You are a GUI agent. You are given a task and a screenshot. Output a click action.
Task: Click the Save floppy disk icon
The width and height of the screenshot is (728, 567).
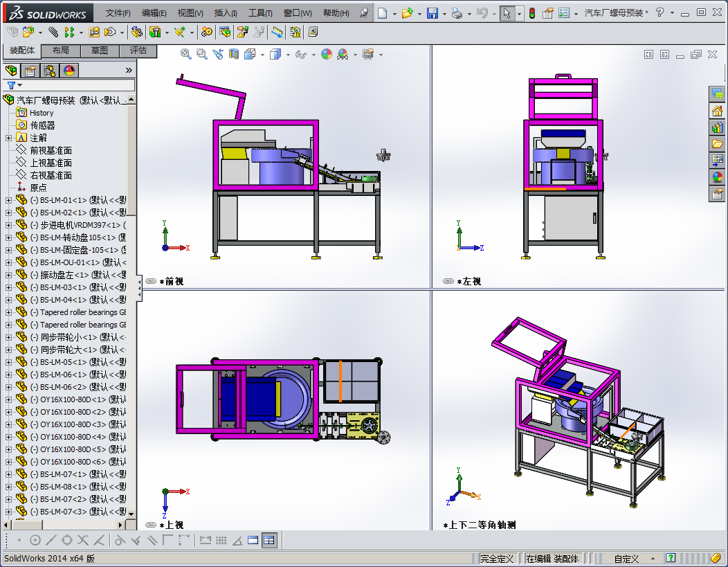pos(433,13)
